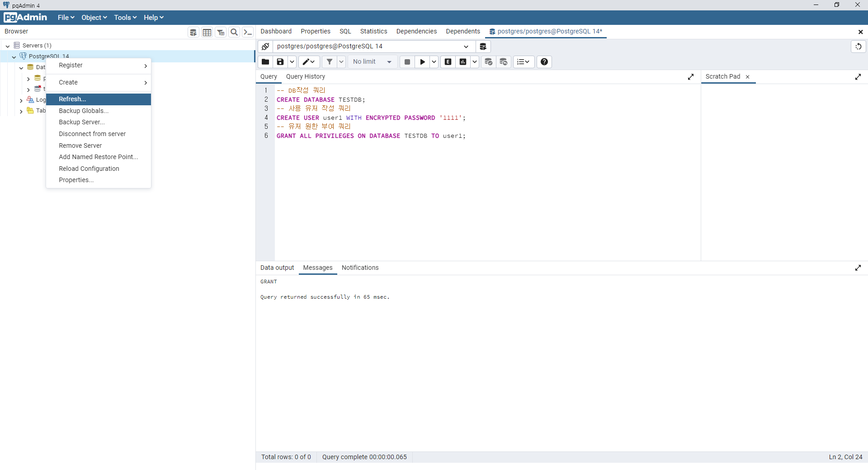
Task: Choose Add Named Restore Point... menu entry
Action: [x=99, y=157]
